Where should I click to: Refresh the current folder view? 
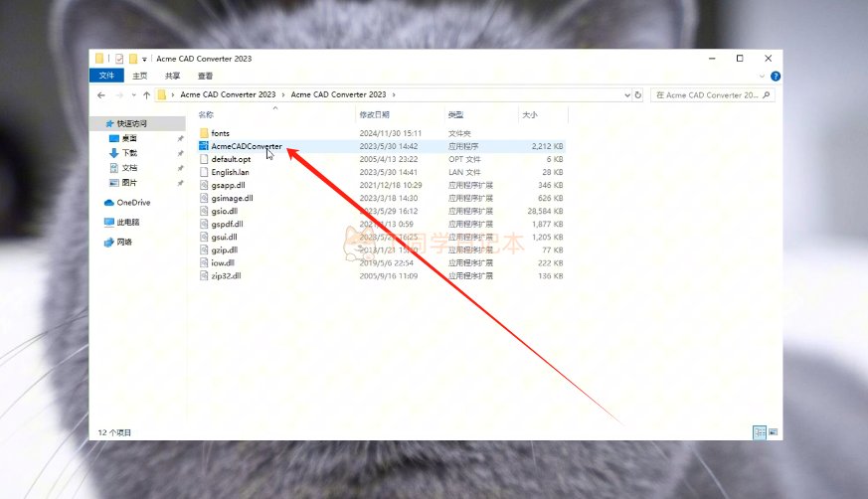(x=638, y=94)
